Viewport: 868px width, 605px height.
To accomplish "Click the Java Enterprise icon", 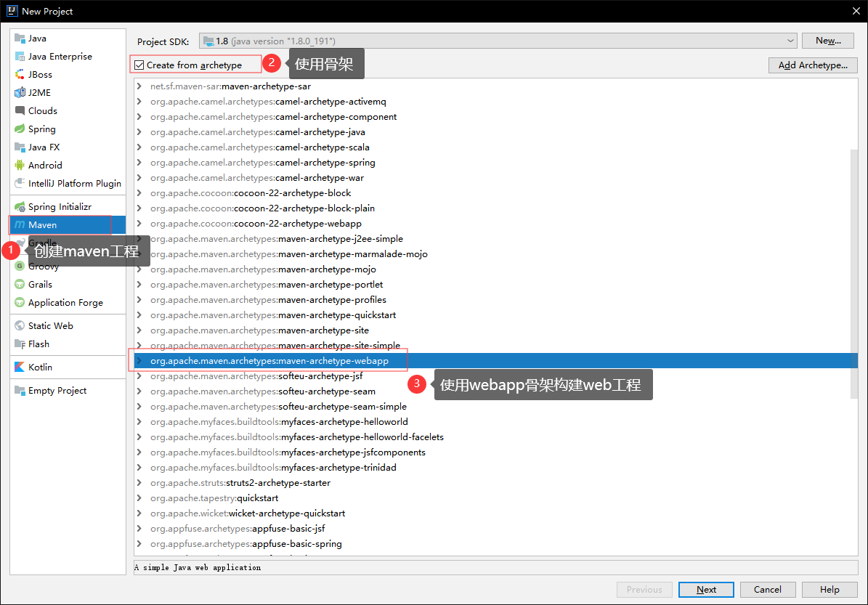I will pyautogui.click(x=20, y=57).
